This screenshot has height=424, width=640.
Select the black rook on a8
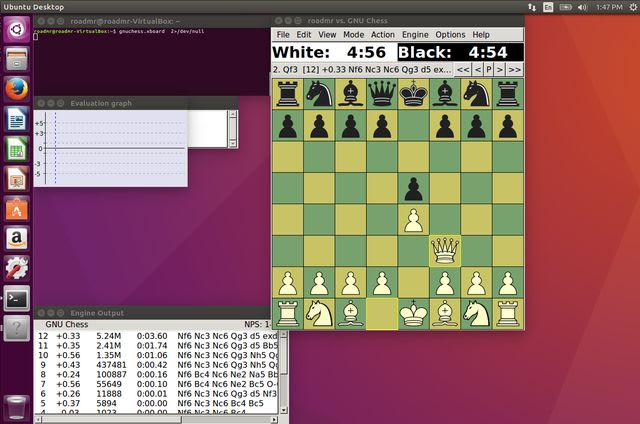(288, 94)
